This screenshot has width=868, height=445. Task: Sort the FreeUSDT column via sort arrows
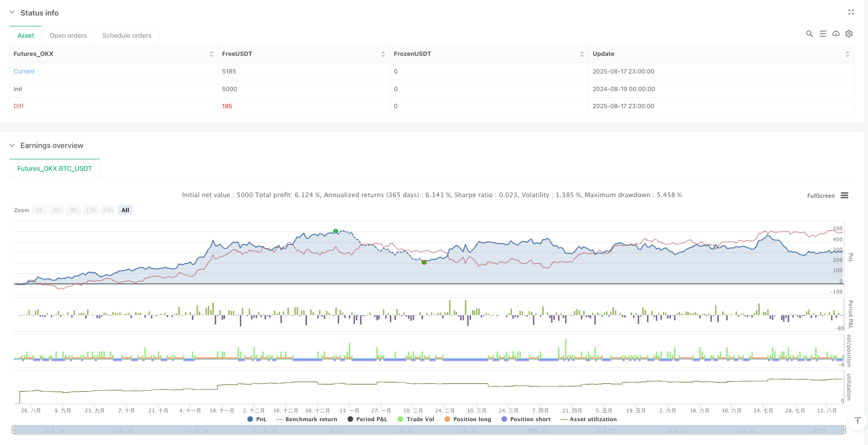pyautogui.click(x=383, y=54)
